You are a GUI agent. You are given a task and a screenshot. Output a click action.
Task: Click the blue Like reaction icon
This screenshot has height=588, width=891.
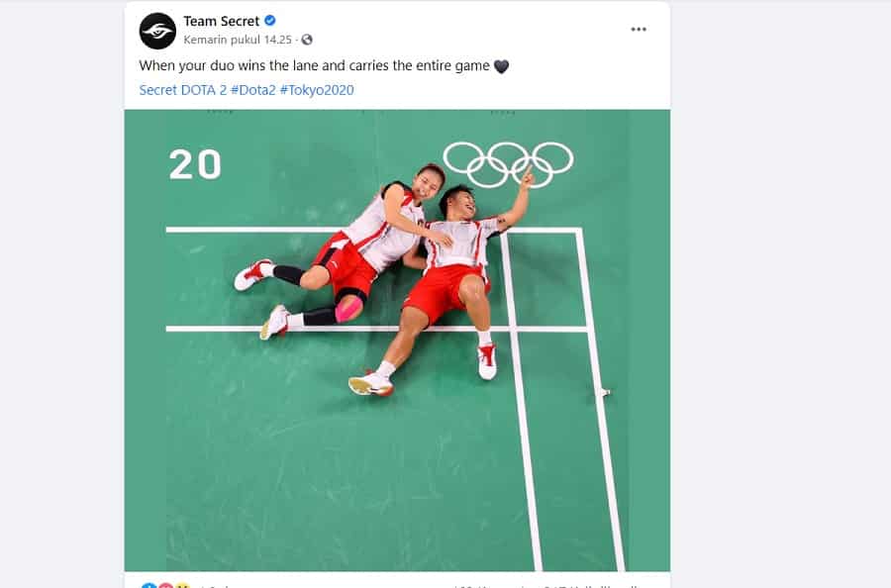(x=148, y=586)
